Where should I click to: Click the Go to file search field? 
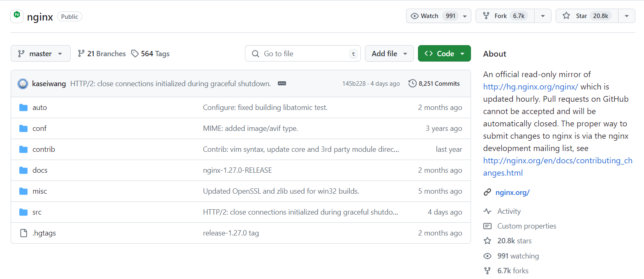click(303, 54)
